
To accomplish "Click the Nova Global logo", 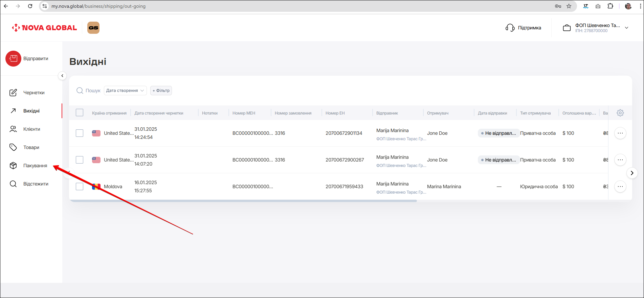I will (44, 28).
